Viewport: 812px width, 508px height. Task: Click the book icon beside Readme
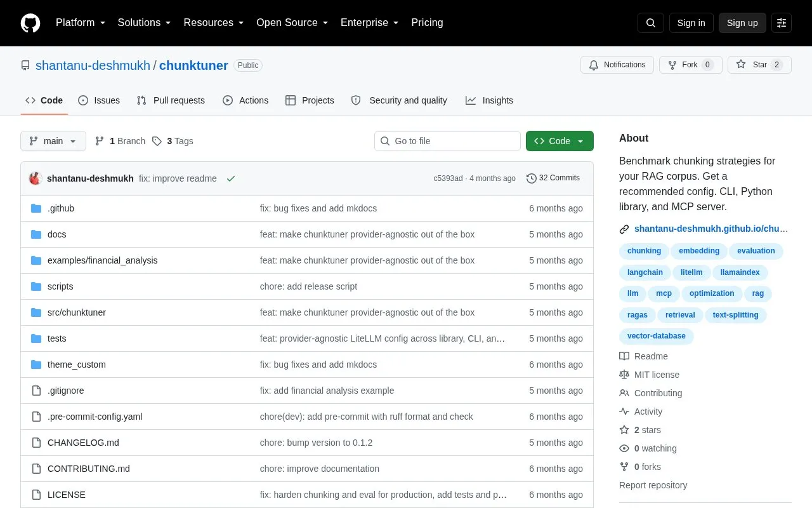pyautogui.click(x=624, y=356)
